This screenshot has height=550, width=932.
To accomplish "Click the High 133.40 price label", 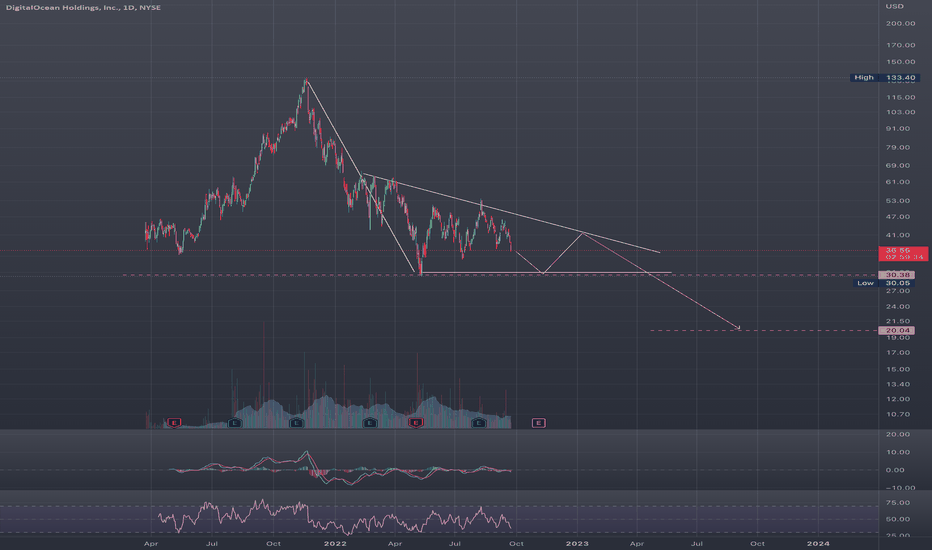I will click(x=883, y=77).
